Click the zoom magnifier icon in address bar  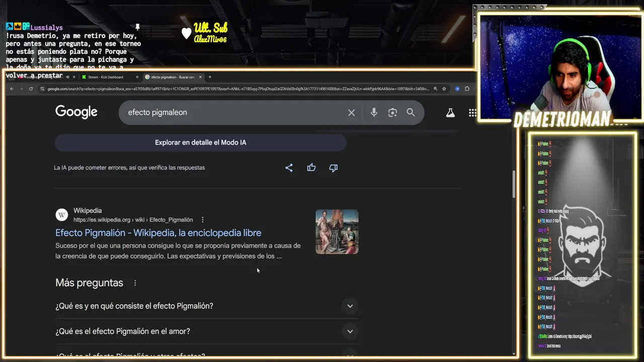click(x=435, y=89)
